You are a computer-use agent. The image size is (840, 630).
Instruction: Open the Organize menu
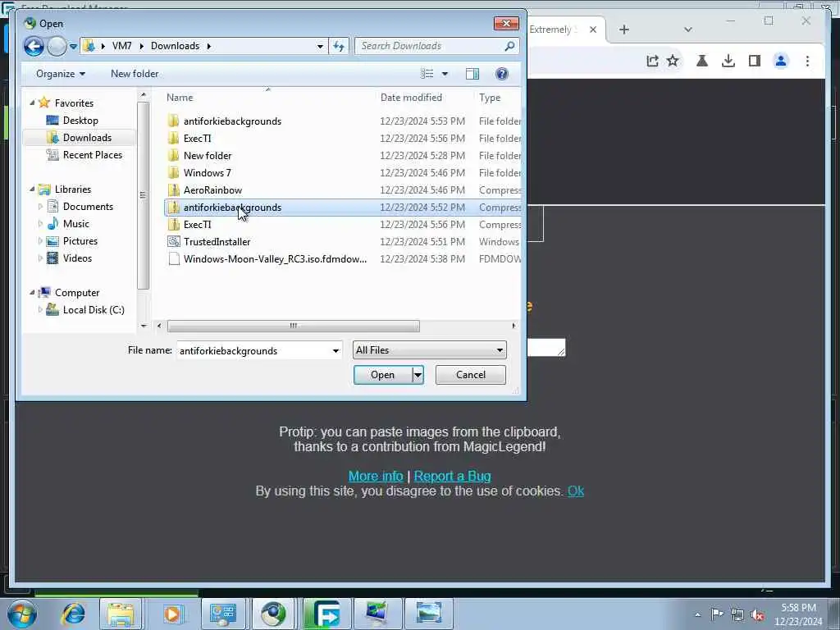point(60,74)
